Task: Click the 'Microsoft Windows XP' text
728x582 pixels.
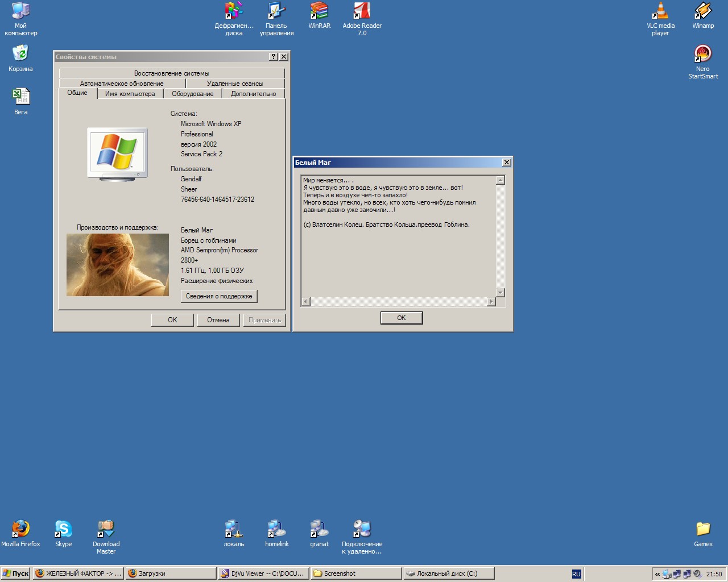Action: [211, 124]
